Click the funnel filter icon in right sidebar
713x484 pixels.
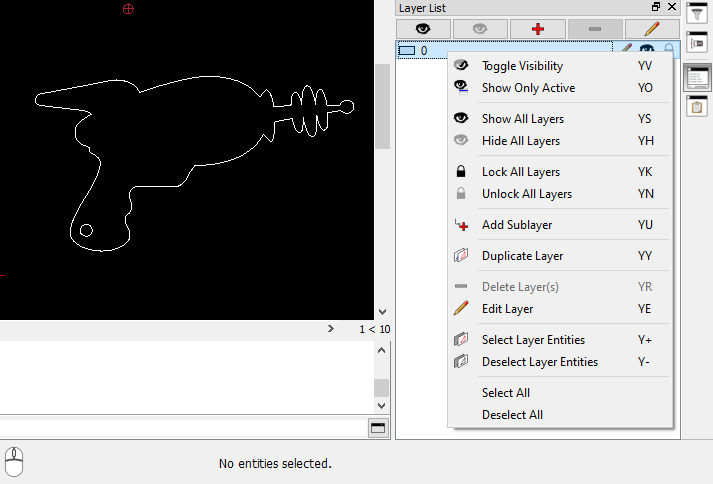tap(697, 13)
